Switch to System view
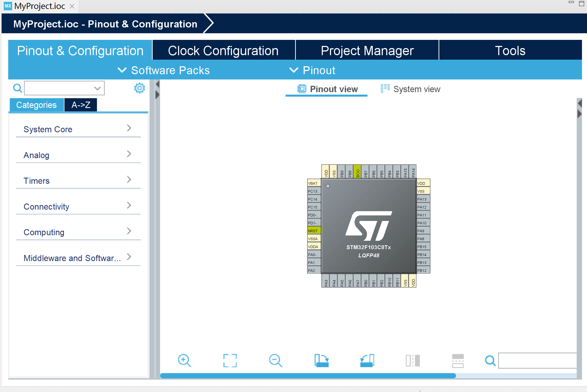Viewport: 587px width, 392px height. click(410, 89)
